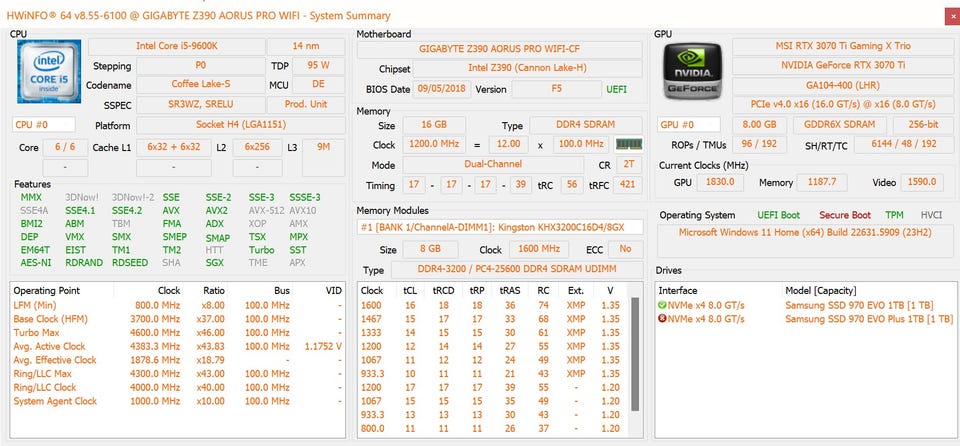
Task: Click the 6 / 6 core count value
Action: pos(65,148)
